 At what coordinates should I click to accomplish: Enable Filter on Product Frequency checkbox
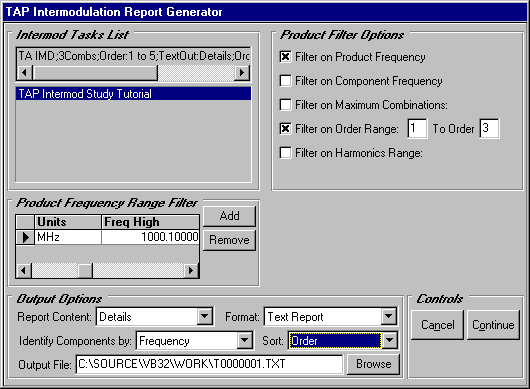coord(285,57)
